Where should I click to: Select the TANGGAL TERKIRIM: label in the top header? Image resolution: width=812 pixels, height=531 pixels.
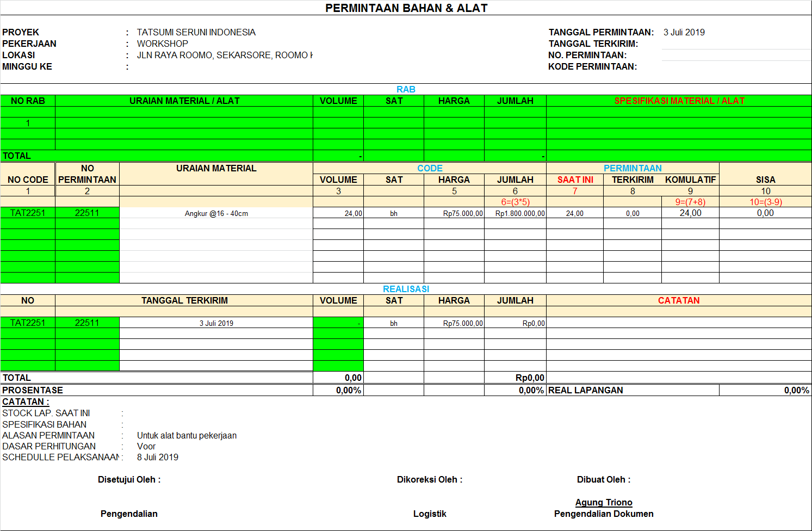pyautogui.click(x=593, y=44)
